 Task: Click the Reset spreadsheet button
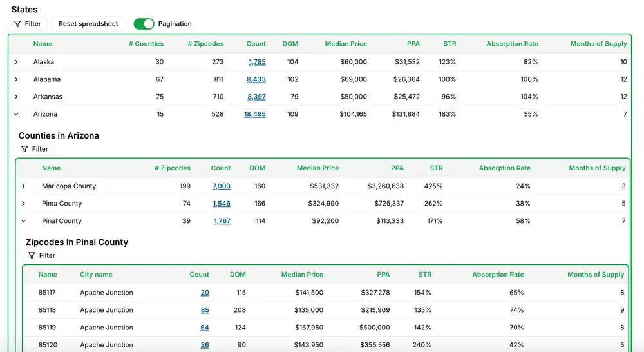88,24
